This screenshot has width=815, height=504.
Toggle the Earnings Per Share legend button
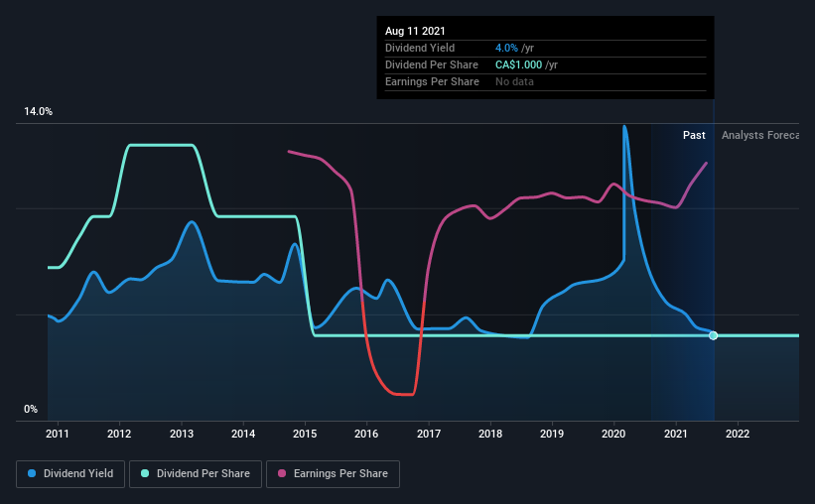coord(334,474)
